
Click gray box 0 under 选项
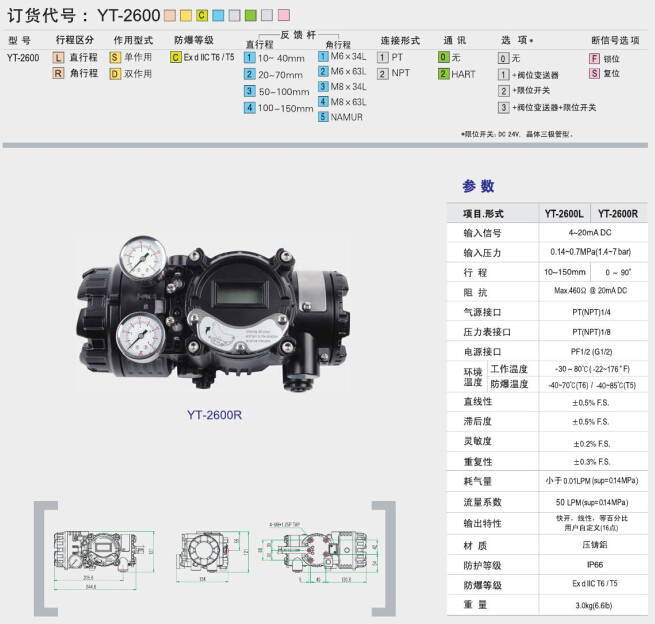(x=504, y=58)
